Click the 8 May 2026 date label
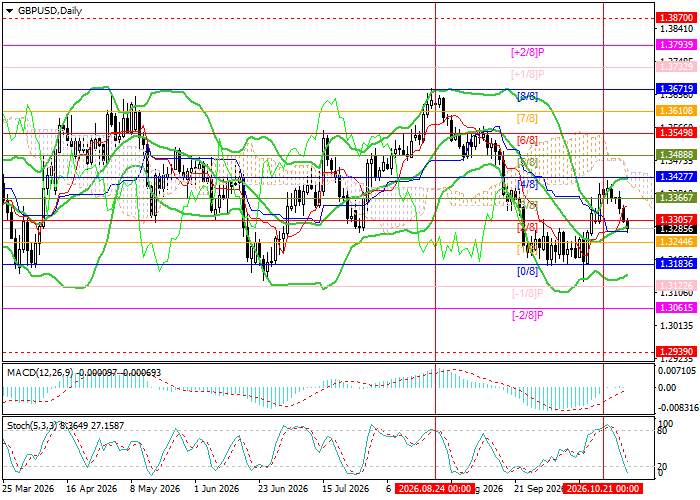The height and width of the screenshot is (500, 700). click(155, 489)
